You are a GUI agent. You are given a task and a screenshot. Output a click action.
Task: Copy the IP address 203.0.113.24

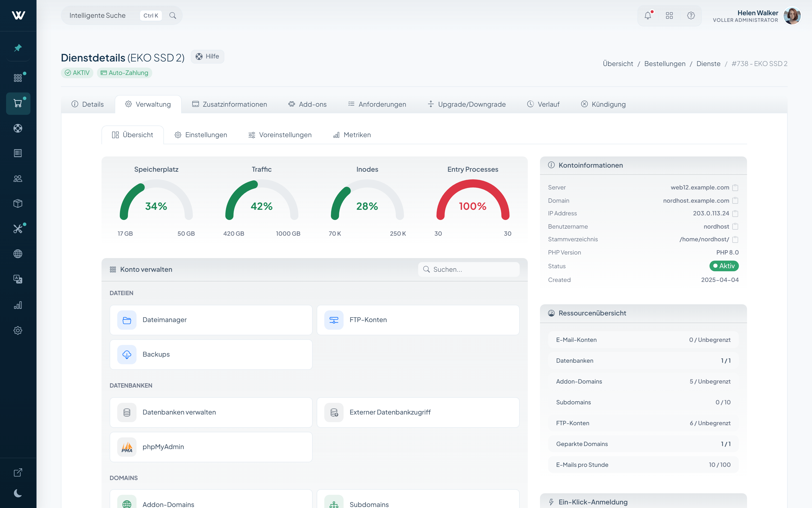[735, 213]
